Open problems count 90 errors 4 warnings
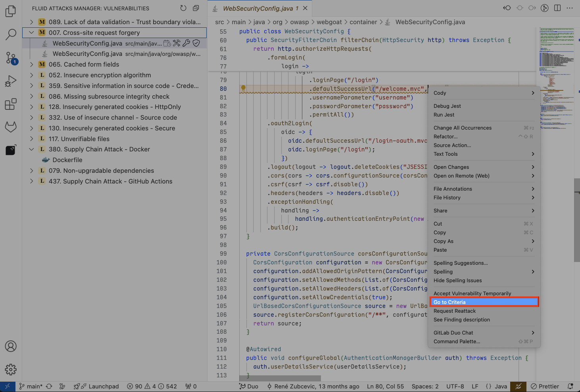Screen dimensions: 580x392 pyautogui.click(x=152, y=386)
